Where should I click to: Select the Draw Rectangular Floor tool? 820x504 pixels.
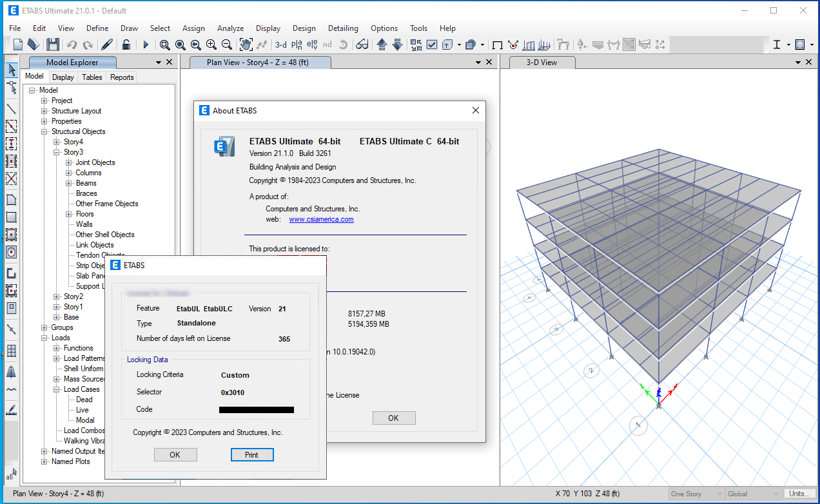[12, 217]
